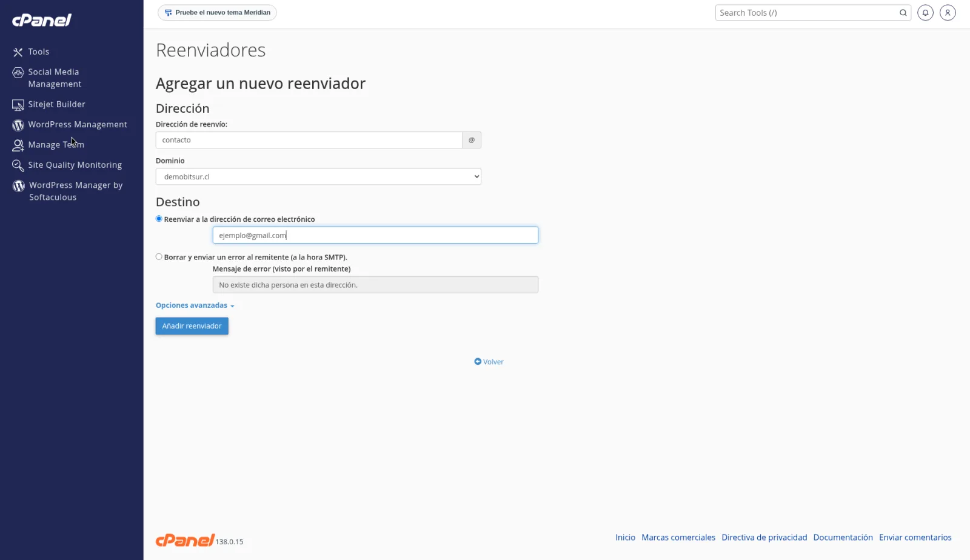The width and height of the screenshot is (970, 560).
Task: Click the search magnifier icon
Action: click(903, 13)
